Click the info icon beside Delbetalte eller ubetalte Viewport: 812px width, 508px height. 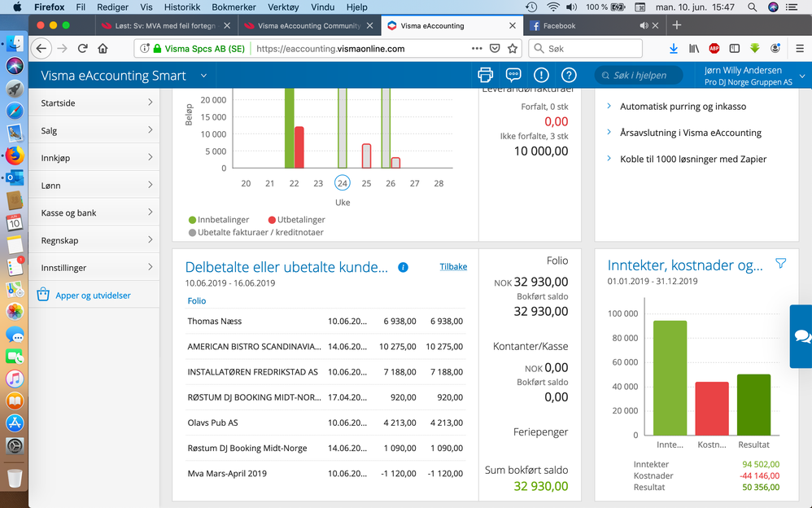403,268
